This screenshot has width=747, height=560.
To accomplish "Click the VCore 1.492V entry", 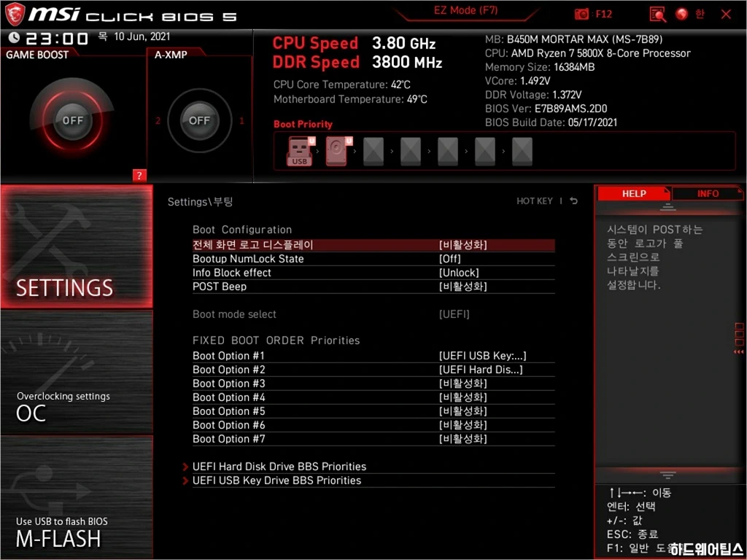I will [x=517, y=81].
